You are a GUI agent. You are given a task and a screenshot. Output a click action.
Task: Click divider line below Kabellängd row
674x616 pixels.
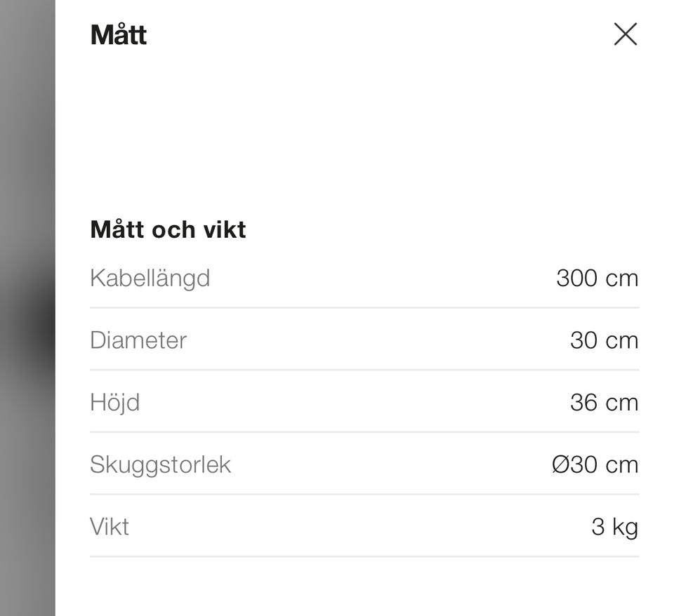(364, 307)
